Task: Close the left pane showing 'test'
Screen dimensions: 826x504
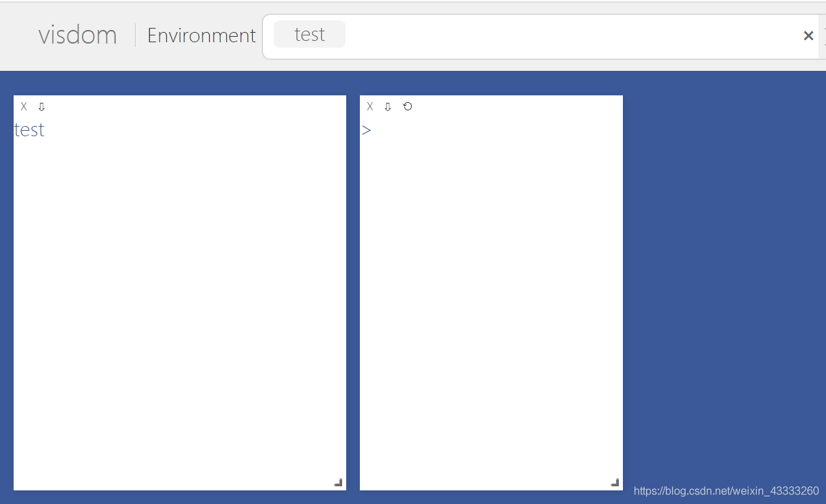Action: pyautogui.click(x=24, y=106)
